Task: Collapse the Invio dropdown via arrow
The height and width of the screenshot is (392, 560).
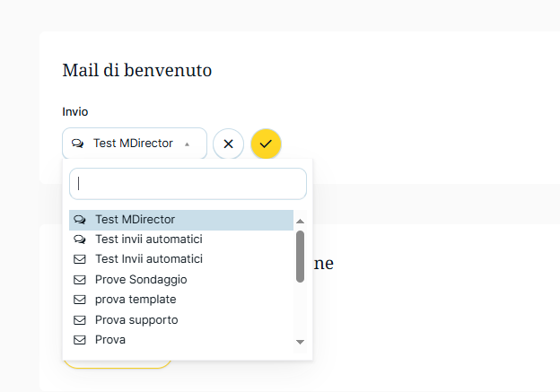Action: pos(187,144)
